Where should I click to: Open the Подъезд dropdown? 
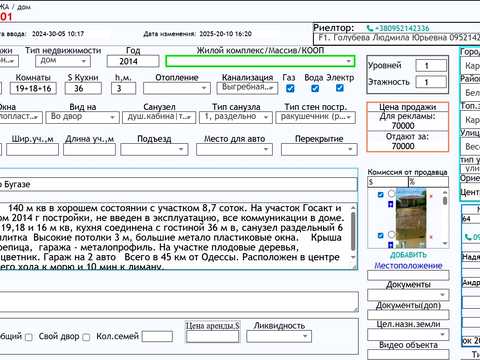[x=154, y=150]
